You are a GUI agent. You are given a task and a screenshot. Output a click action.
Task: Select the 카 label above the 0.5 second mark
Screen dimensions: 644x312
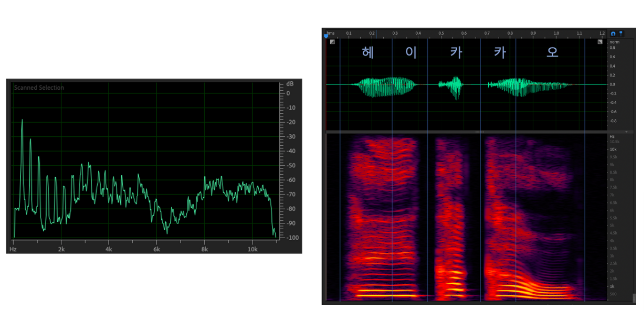pyautogui.click(x=455, y=53)
